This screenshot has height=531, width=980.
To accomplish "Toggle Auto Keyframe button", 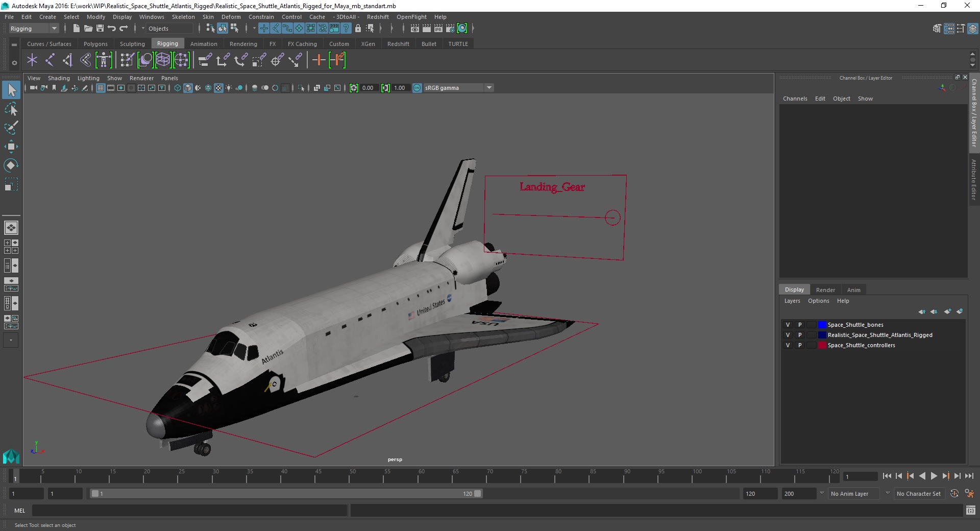I will click(x=954, y=494).
